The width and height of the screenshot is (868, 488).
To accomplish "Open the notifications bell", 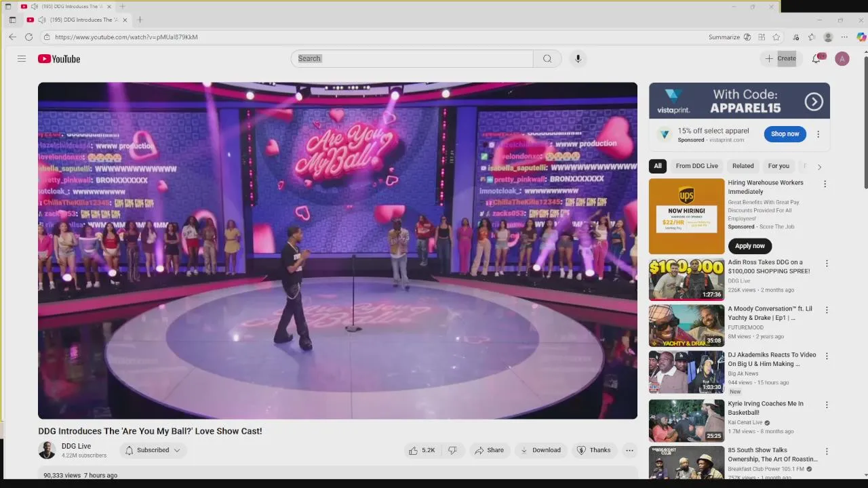I will pos(816,59).
